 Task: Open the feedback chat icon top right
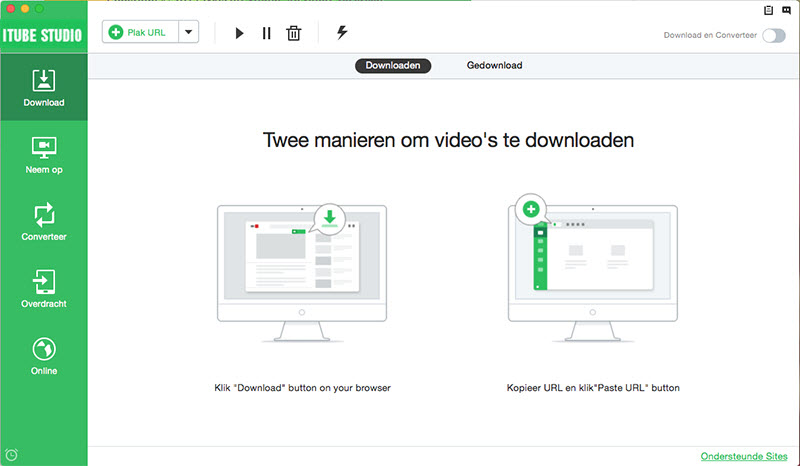(x=786, y=10)
